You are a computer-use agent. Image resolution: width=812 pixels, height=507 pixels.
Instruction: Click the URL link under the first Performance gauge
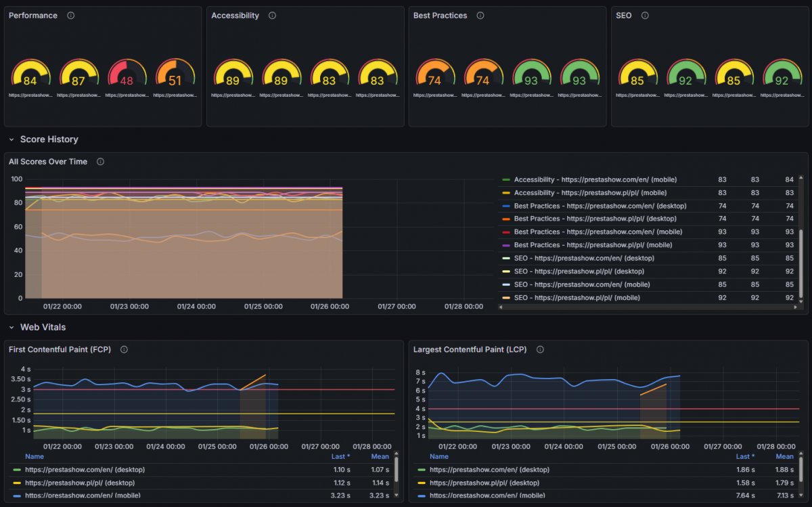(30, 95)
